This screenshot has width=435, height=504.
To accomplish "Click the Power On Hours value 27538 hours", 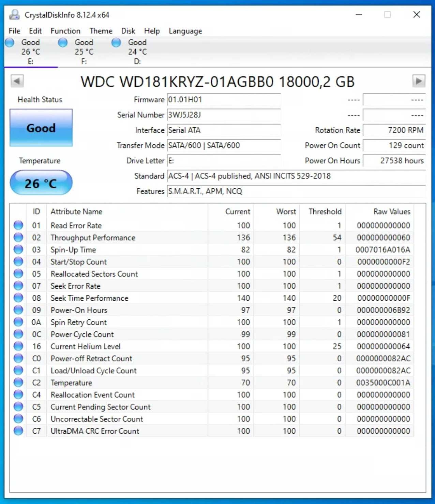I will (394, 161).
